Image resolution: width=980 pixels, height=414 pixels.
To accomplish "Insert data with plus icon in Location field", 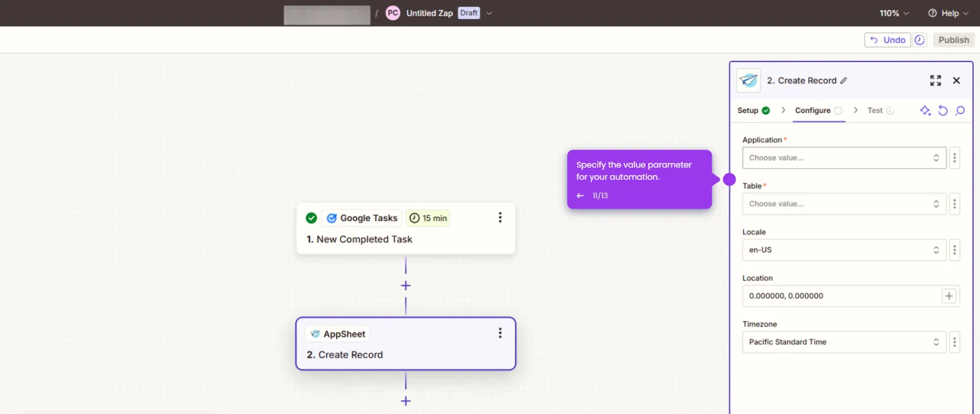I will click(x=949, y=296).
